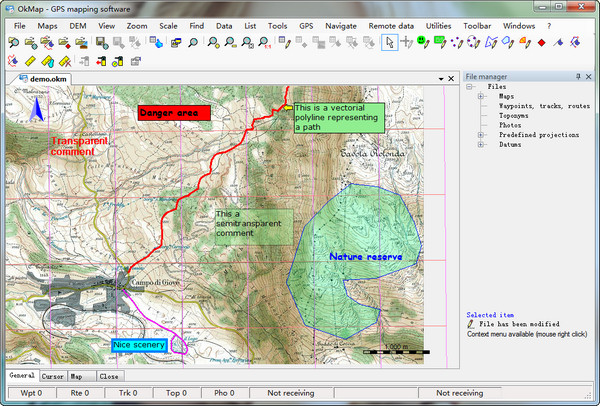Open the document list dropdown arrow
Screen dimensions: 600x406
[x=440, y=78]
